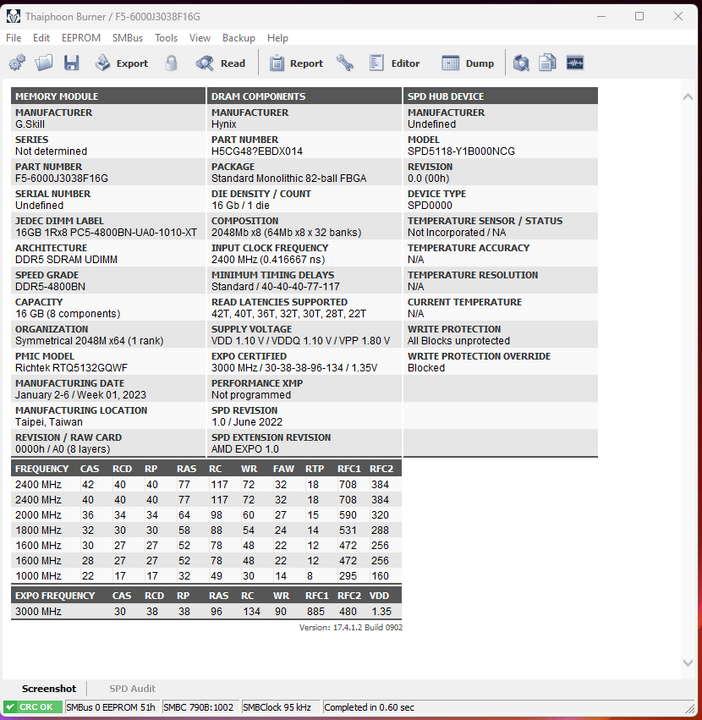Open a file using the folder icon
Screen dimensions: 702x720
click(x=44, y=63)
